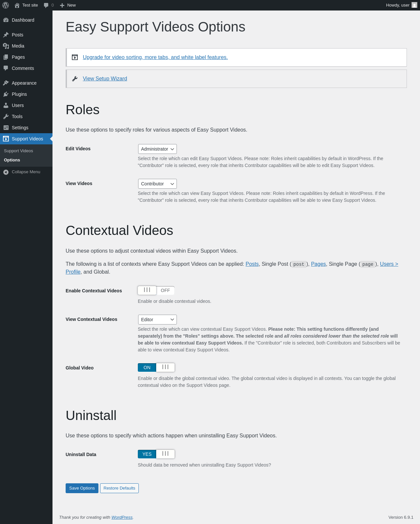Screen dimensions: 420x524
Task: Click the Tools wrench icon in the sidebar
Action: [x=6, y=116]
